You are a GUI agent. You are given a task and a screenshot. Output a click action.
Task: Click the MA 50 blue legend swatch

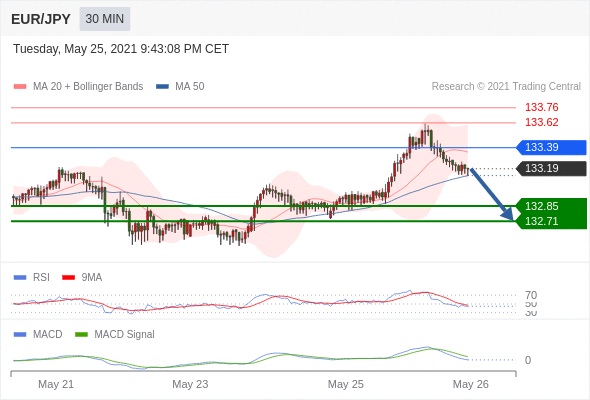pyautogui.click(x=162, y=87)
